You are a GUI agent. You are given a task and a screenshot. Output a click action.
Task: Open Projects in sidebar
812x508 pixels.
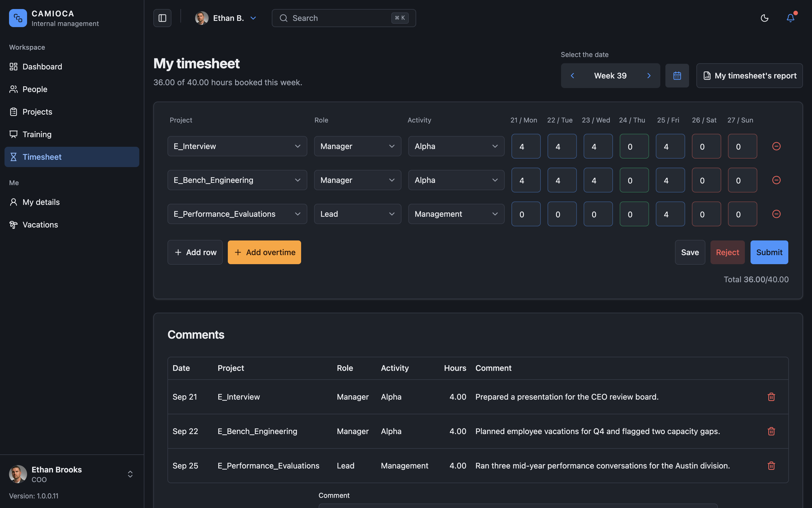72,111
